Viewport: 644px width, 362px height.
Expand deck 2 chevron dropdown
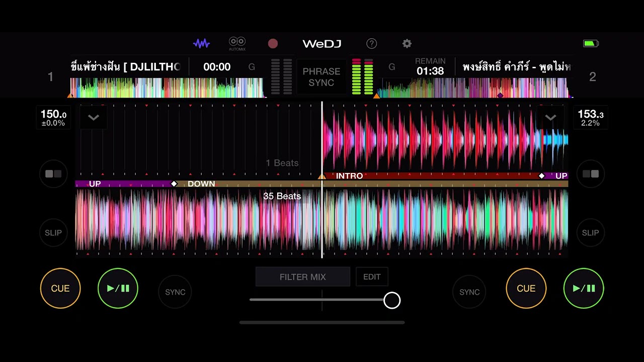tap(550, 118)
